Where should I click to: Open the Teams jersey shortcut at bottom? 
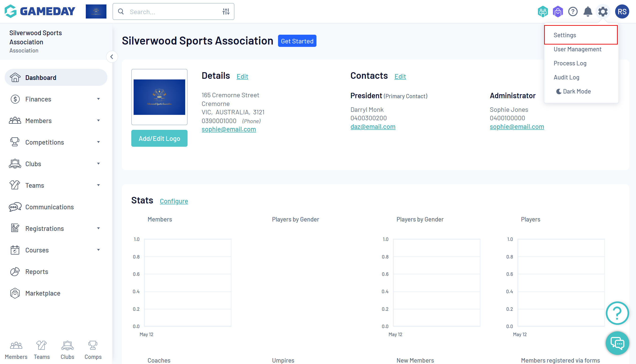coord(42,350)
